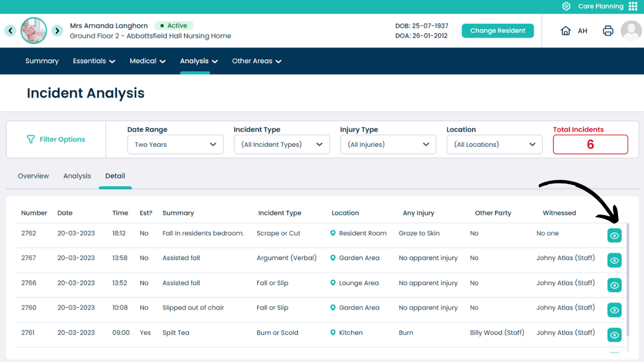The height and width of the screenshot is (362, 644).
Task: Open the Summary page
Action: point(42,61)
